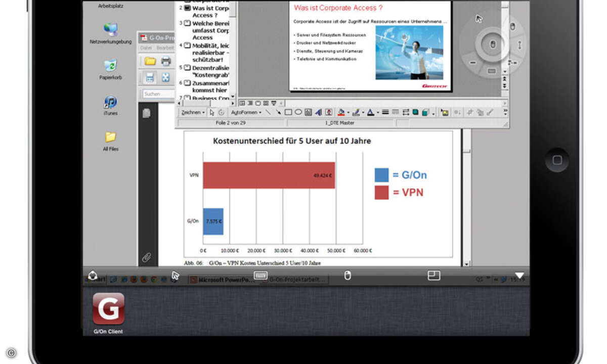The width and height of the screenshot is (607, 364).
Task: Select slide 6 'Zusammenar' in the outline
Action: tap(210, 86)
